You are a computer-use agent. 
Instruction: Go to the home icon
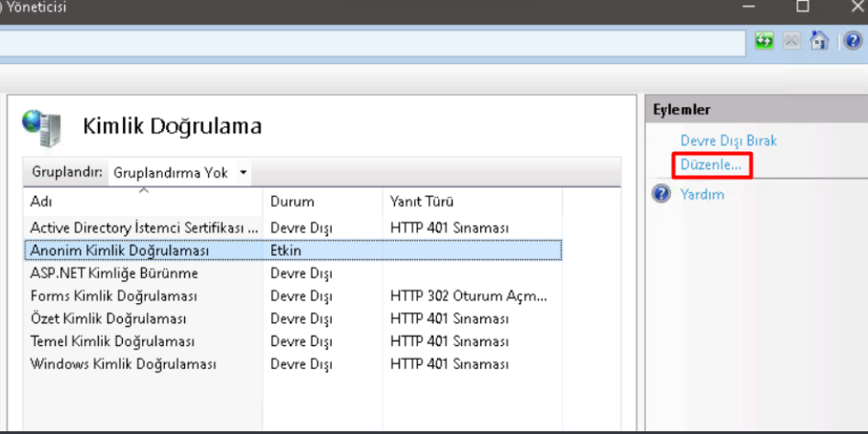[x=819, y=40]
